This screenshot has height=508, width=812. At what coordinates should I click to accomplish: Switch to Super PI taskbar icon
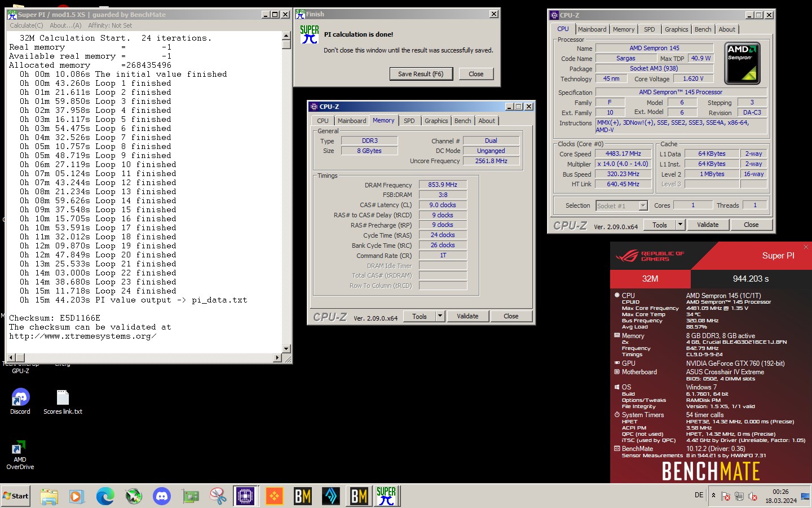(386, 496)
